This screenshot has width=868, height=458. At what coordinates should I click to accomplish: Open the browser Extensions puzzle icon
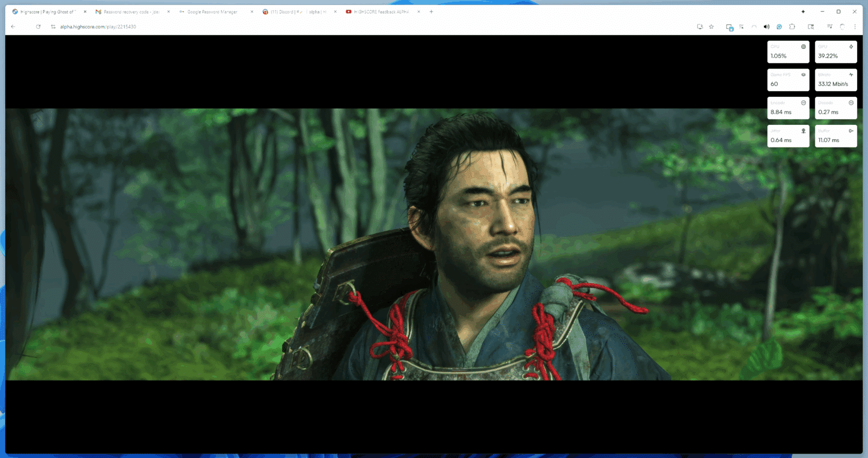(792, 27)
